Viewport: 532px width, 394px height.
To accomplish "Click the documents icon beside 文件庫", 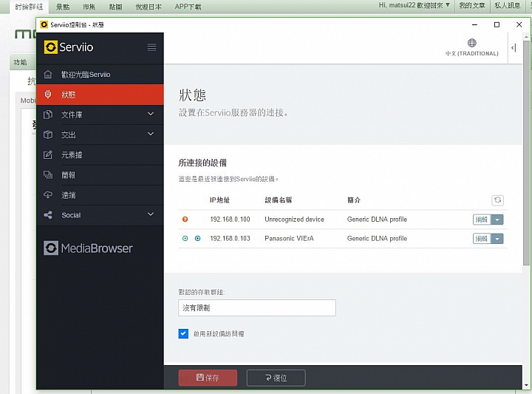I will 48,115.
